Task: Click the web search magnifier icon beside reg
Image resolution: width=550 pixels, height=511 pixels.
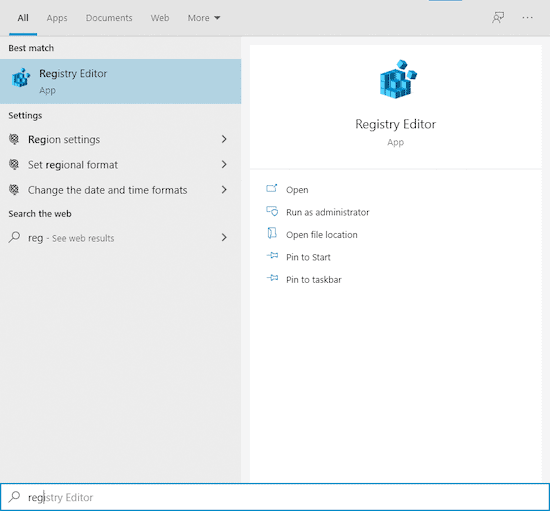Action: (14, 237)
